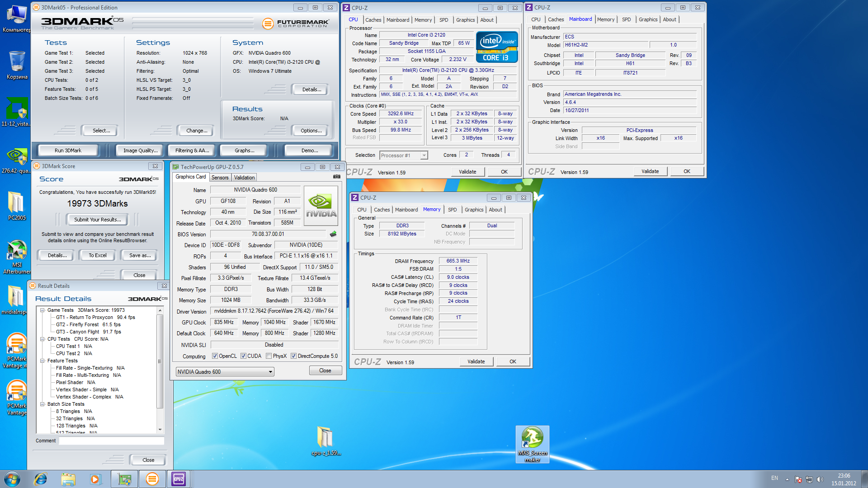Click Change... settings button
The width and height of the screenshot is (868, 488).
point(197,131)
